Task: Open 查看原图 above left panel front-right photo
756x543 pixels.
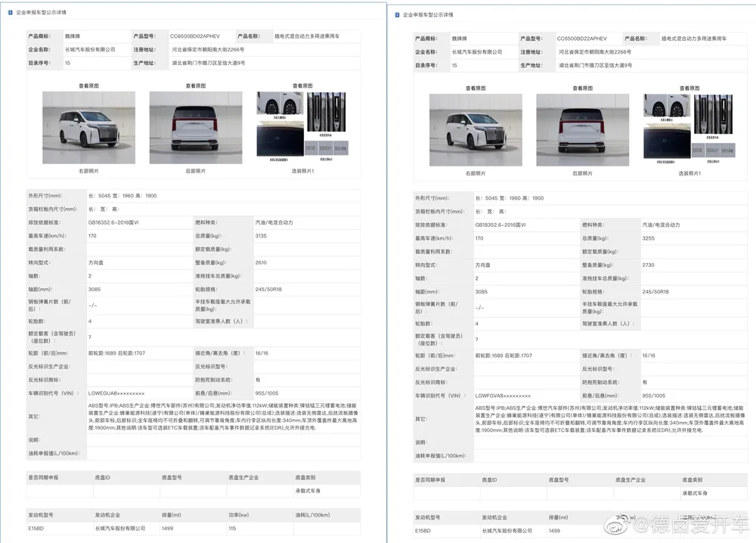Action: [89, 86]
